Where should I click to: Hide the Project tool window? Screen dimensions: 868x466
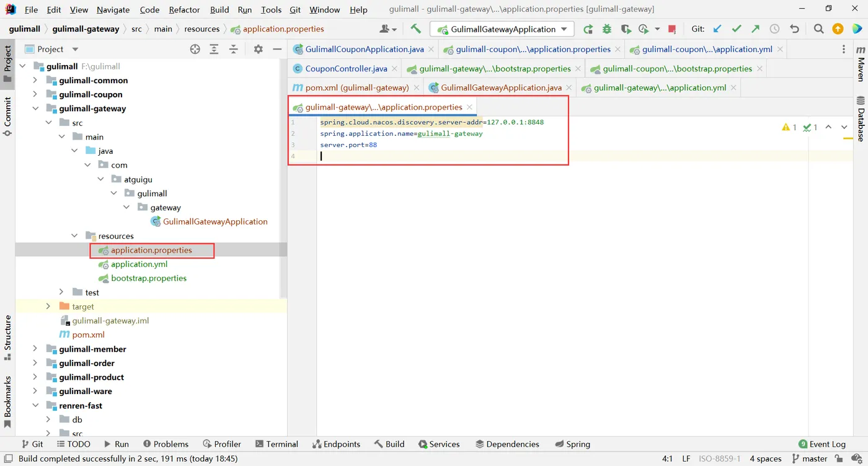[277, 49]
